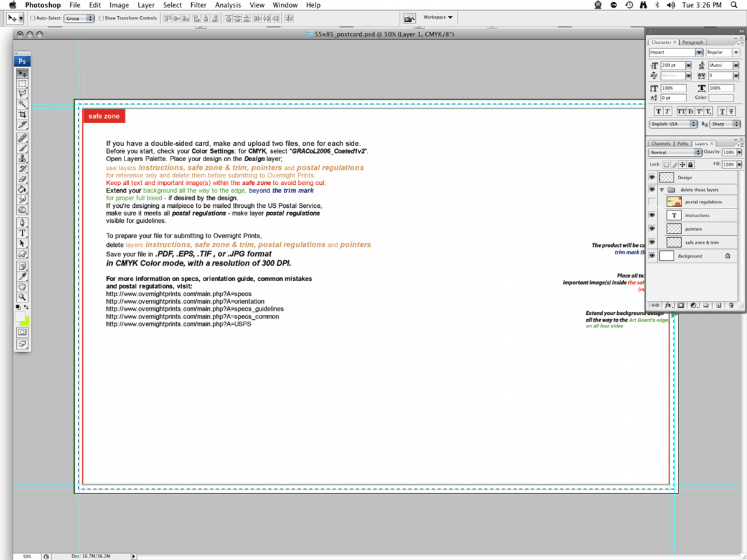The image size is (747, 560).
Task: Activate the Zoom magnifier tool
Action: (22, 297)
